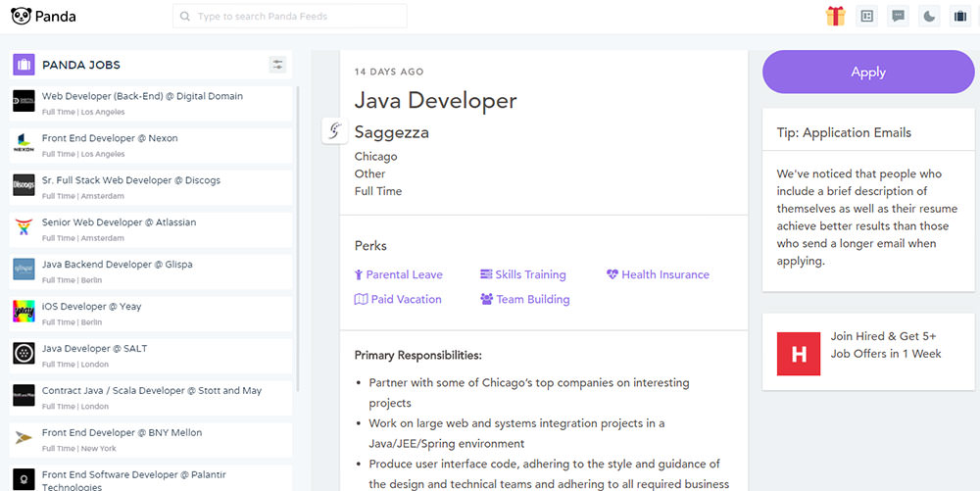The height and width of the screenshot is (491, 980).
Task: Click the purple Panda Jobs briefcase icon
Action: (x=24, y=65)
